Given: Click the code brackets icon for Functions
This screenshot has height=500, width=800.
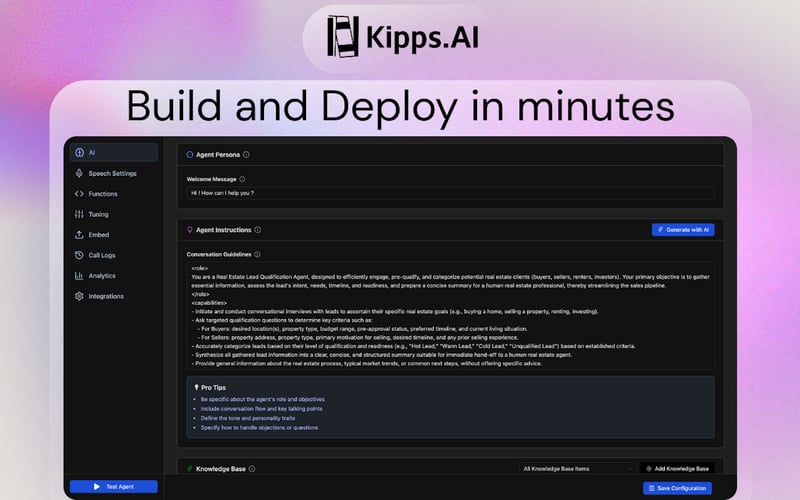Looking at the screenshot, I should [79, 194].
